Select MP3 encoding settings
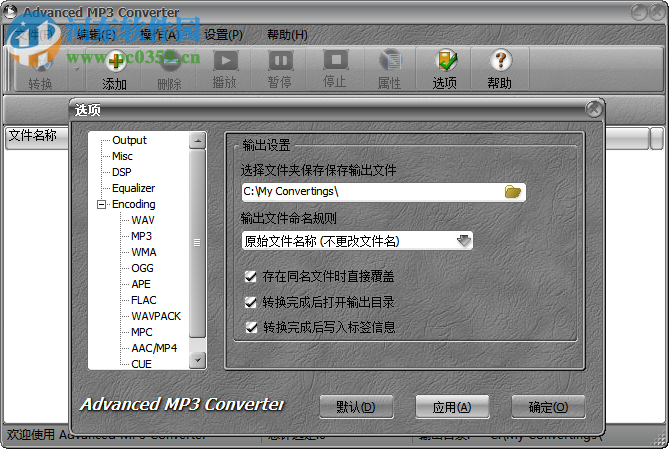This screenshot has height=449, width=669. click(x=141, y=236)
